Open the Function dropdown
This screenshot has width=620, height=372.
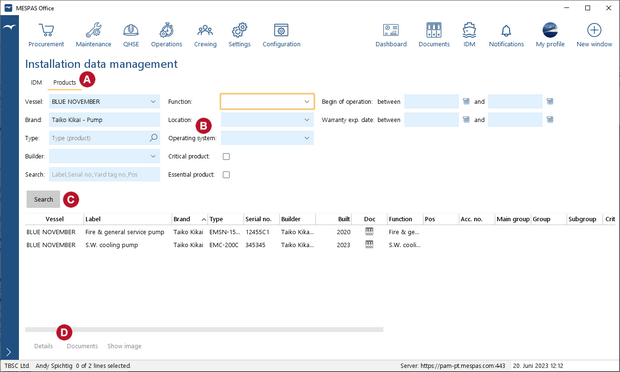pos(267,102)
